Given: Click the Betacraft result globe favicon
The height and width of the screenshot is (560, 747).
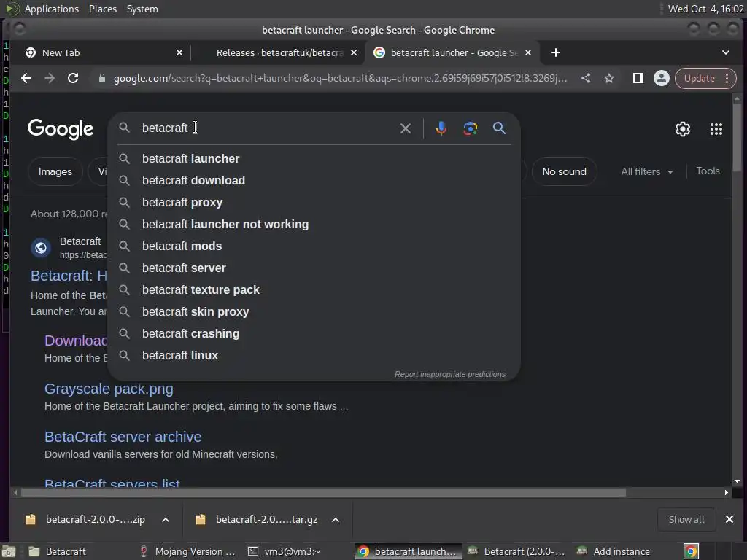Looking at the screenshot, I should [x=41, y=248].
